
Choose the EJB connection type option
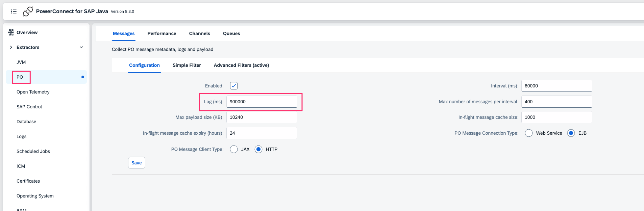(571, 133)
